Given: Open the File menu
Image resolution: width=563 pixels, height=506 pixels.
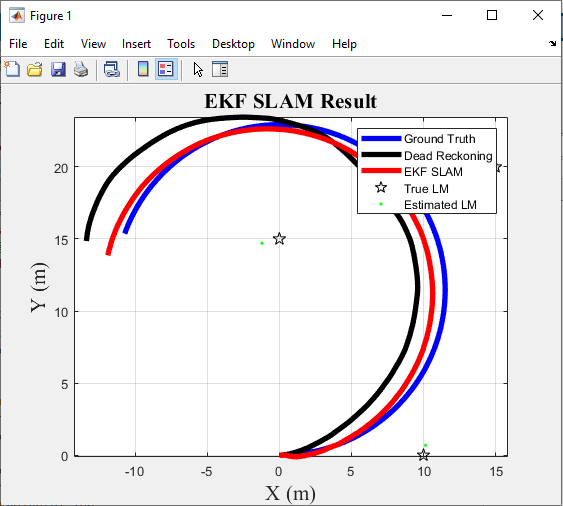Looking at the screenshot, I should 18,44.
